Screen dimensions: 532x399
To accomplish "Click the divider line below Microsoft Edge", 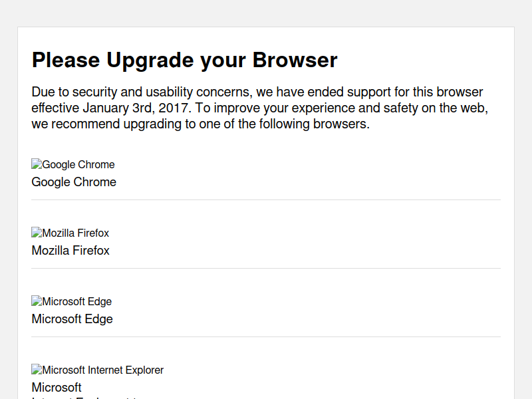I will tap(266, 337).
